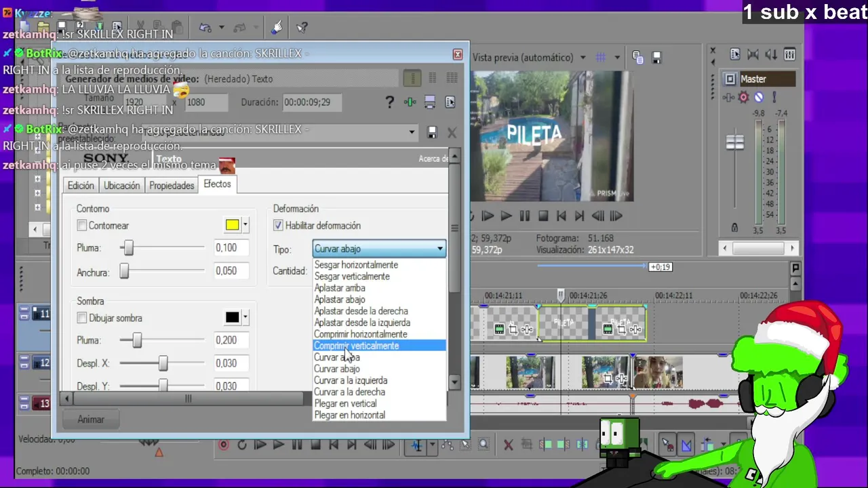Image resolution: width=868 pixels, height=488 pixels.
Task: Delete the current preset with X icon
Action: [452, 132]
